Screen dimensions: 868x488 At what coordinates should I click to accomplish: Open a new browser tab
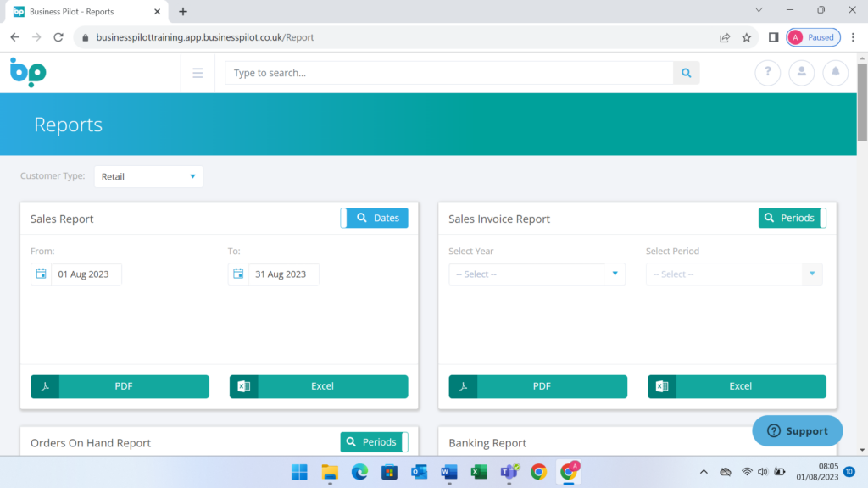pyautogui.click(x=183, y=12)
